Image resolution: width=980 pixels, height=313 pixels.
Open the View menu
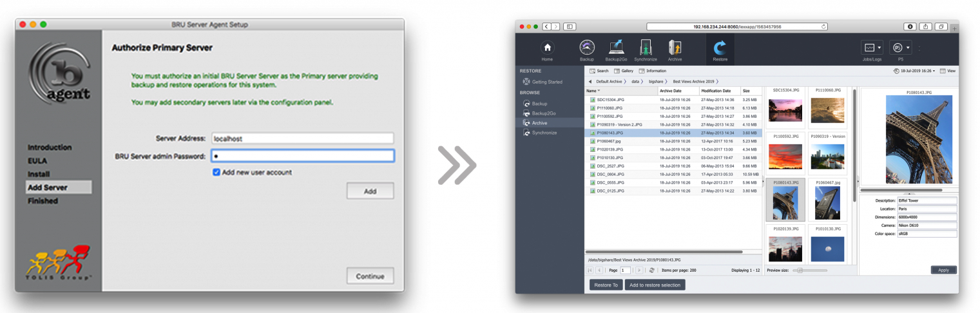pos(948,71)
